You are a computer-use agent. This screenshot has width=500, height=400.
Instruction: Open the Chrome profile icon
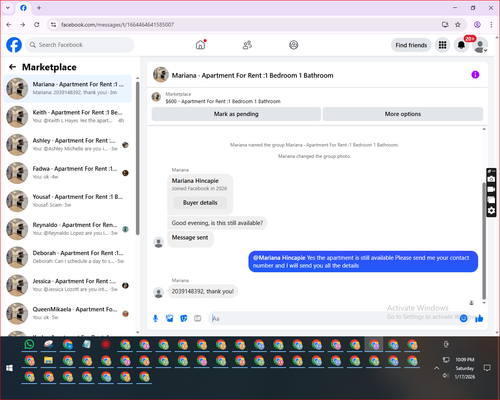(477, 25)
